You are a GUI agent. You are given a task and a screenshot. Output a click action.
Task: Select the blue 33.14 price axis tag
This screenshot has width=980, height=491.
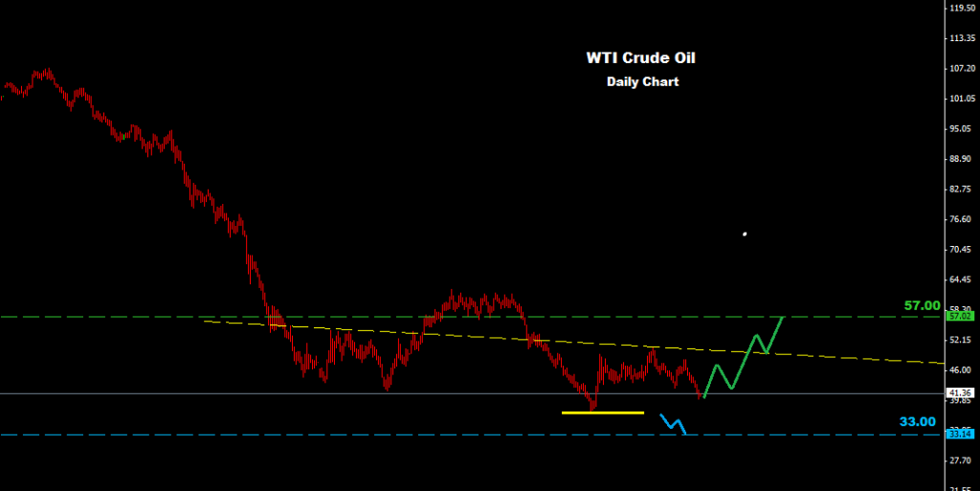[x=959, y=435]
